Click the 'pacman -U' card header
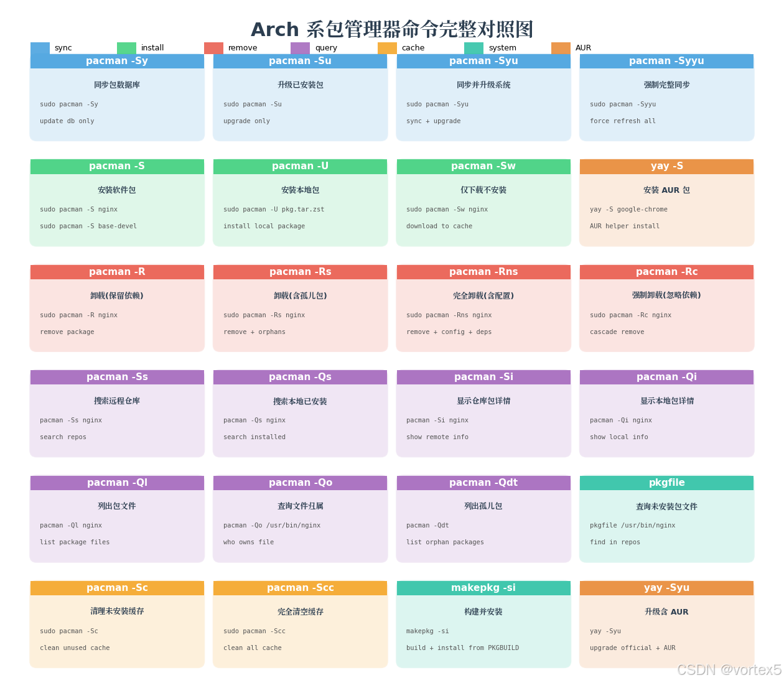 coord(300,166)
